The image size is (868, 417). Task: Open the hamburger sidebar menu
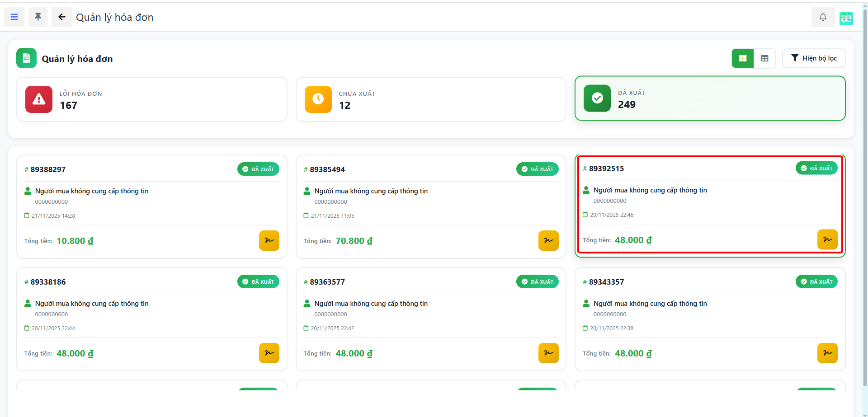pos(14,17)
